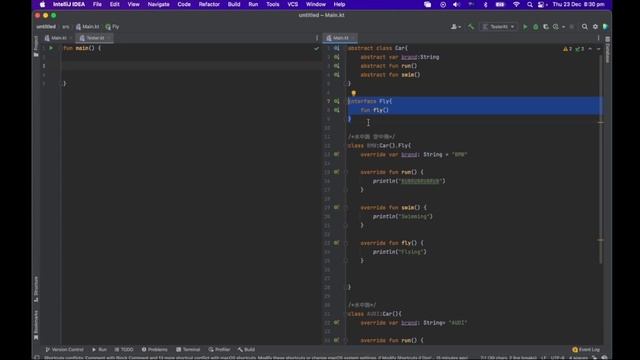Expand the user account dropdown arrow

pos(460,27)
